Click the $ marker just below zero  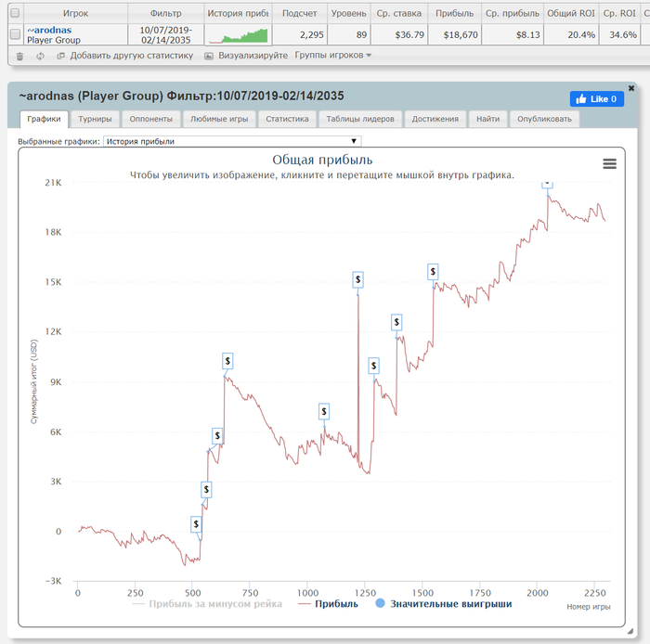point(196,524)
